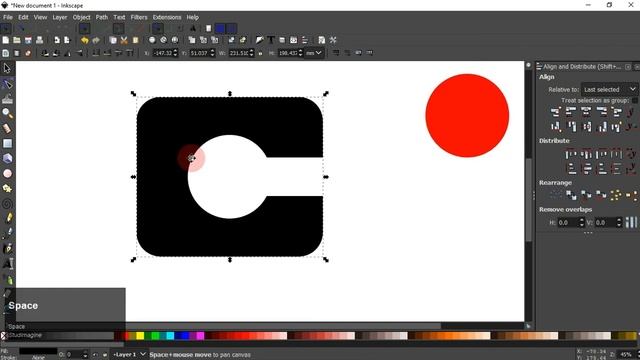Click the Remove overlaps V stepper
Screen dimensions: 640x360
[x=619, y=222]
